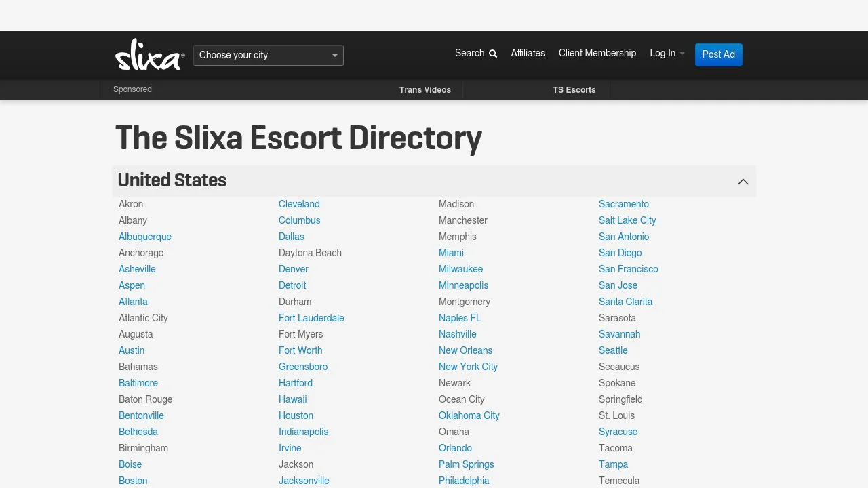
Task: Select the Miami link
Action: click(451, 253)
